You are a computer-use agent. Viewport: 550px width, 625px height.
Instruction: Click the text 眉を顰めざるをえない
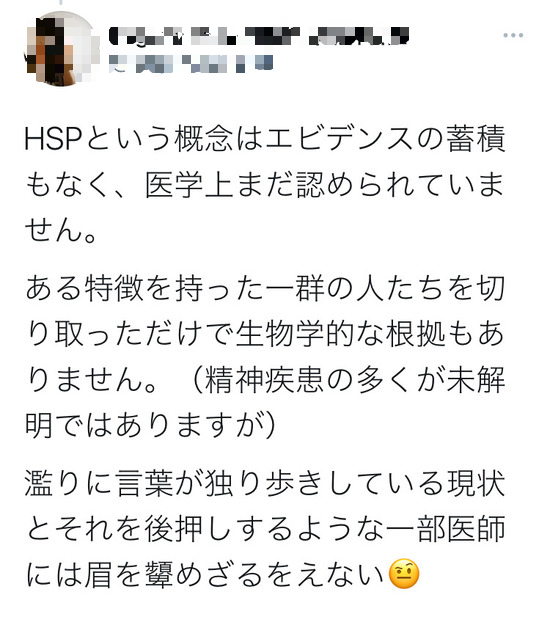pos(234,574)
